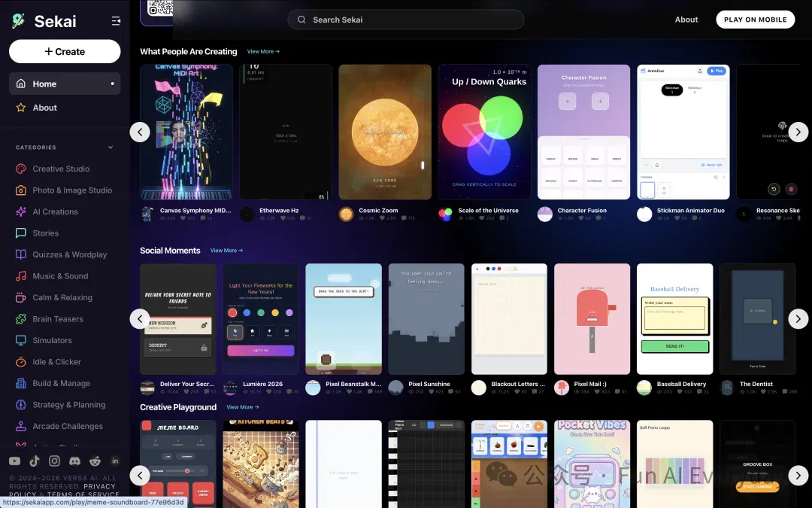
Task: Collapse the sidebar with the menu toggle icon
Action: point(116,21)
